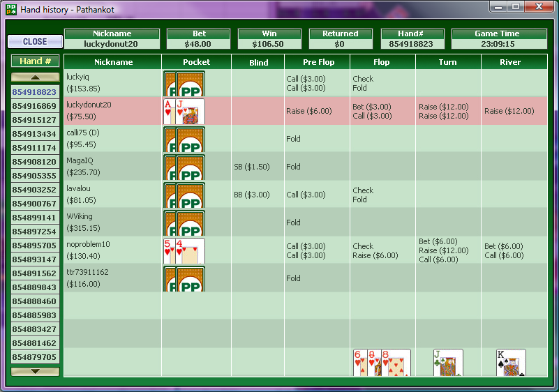Click the Hand # list header
The width and height of the screenshot is (559, 392).
coord(35,61)
